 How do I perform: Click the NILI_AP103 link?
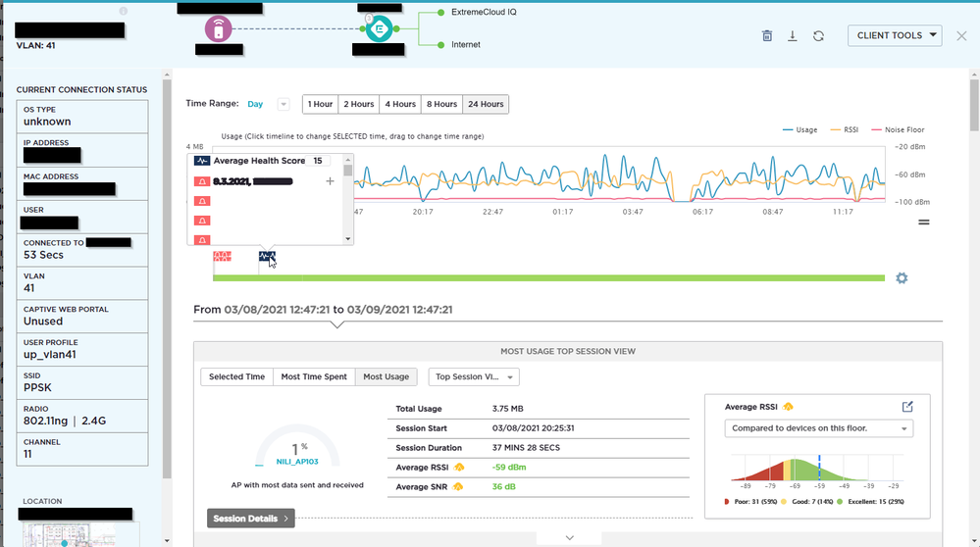click(297, 462)
